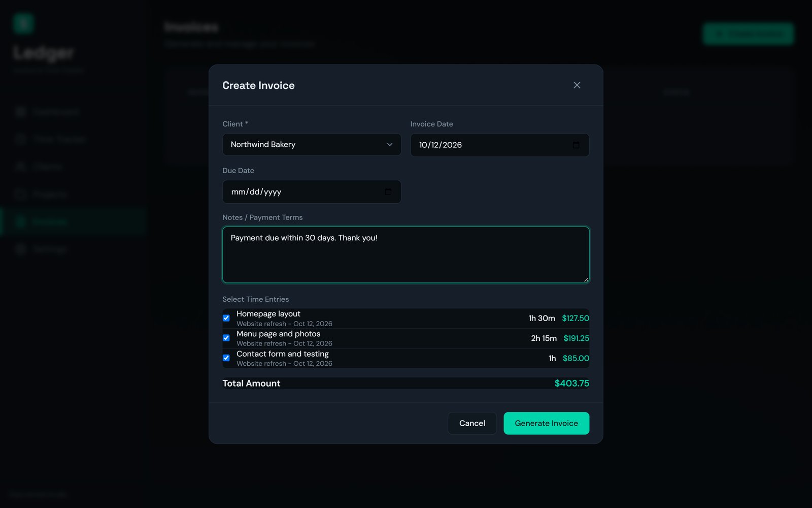Screen dimensions: 812x508
Task: Uncheck the Menu page and photos entry
Action: click(226, 338)
